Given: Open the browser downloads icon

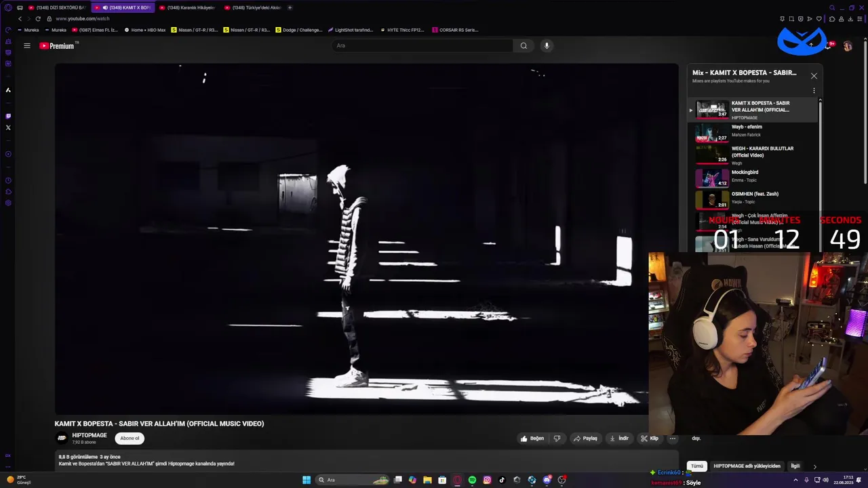Looking at the screenshot, I should tap(850, 19).
